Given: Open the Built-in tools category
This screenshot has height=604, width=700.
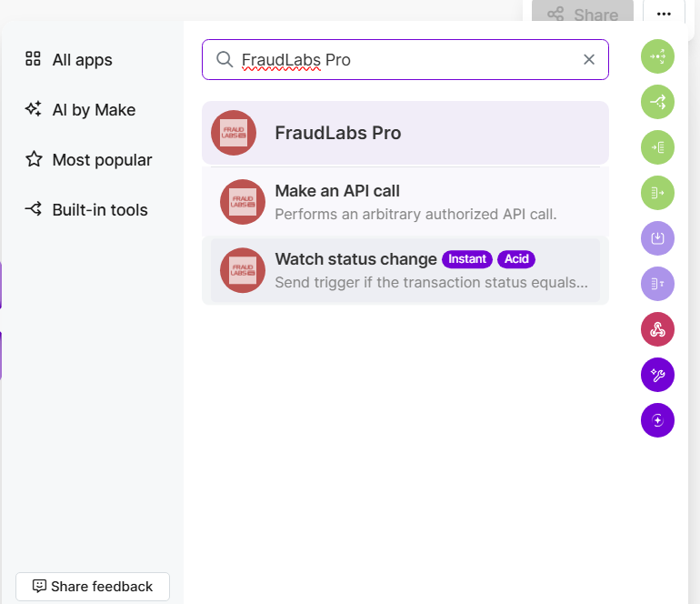Looking at the screenshot, I should 86,209.
